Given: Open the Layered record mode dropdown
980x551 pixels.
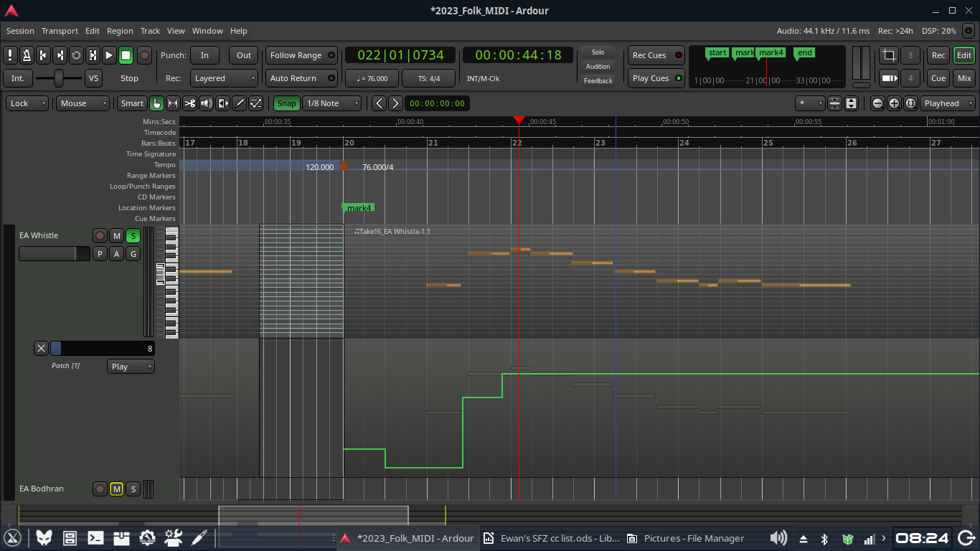Looking at the screenshot, I should (224, 78).
